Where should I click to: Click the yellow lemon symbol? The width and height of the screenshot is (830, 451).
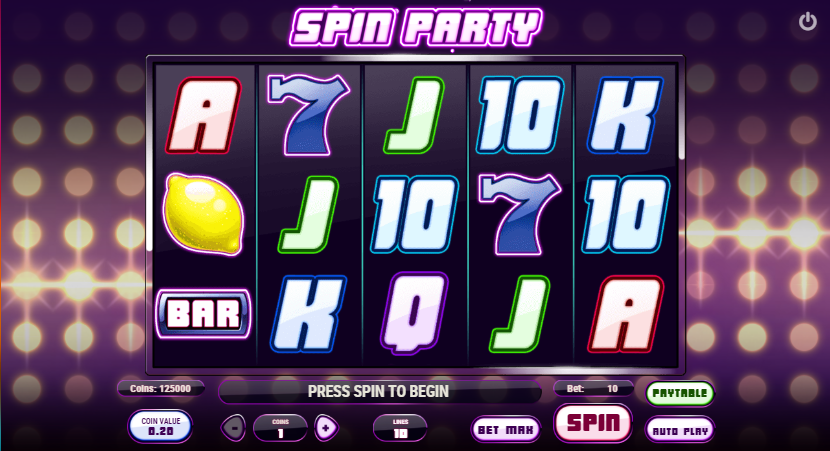pos(204,214)
